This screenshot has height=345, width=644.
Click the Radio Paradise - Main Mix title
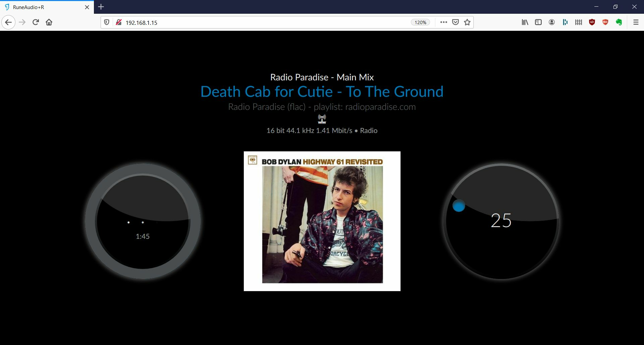click(x=322, y=77)
